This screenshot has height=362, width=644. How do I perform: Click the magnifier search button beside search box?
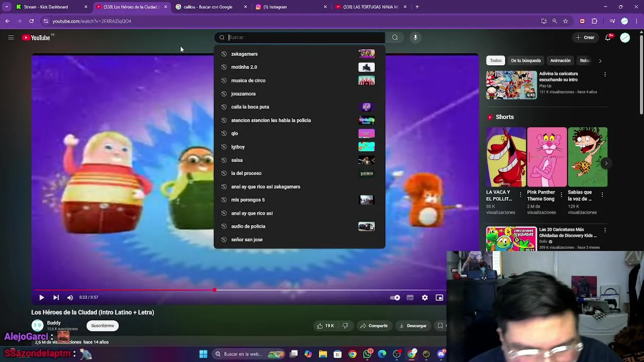[x=395, y=37]
